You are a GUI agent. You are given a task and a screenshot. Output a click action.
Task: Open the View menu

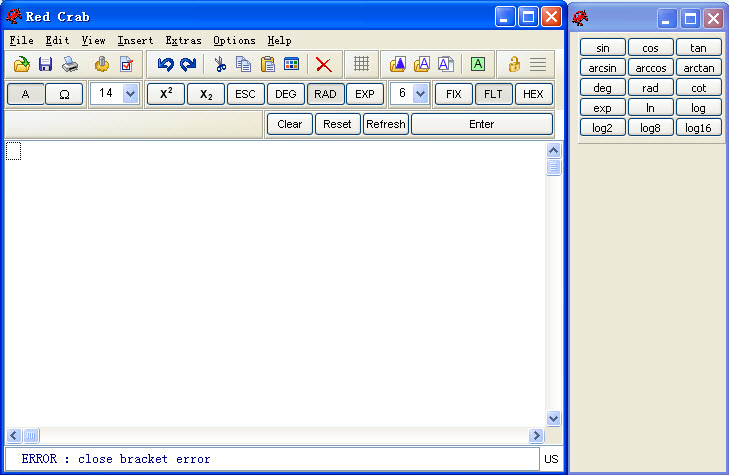[93, 40]
